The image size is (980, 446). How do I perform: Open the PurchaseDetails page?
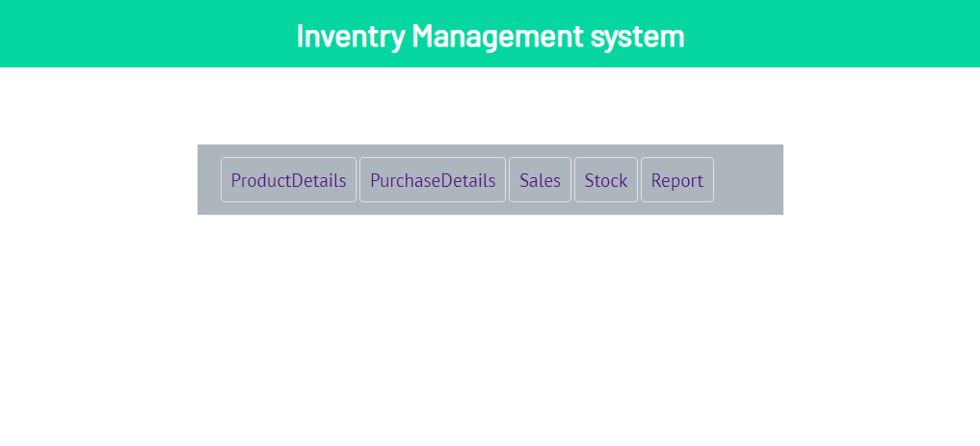click(x=433, y=180)
